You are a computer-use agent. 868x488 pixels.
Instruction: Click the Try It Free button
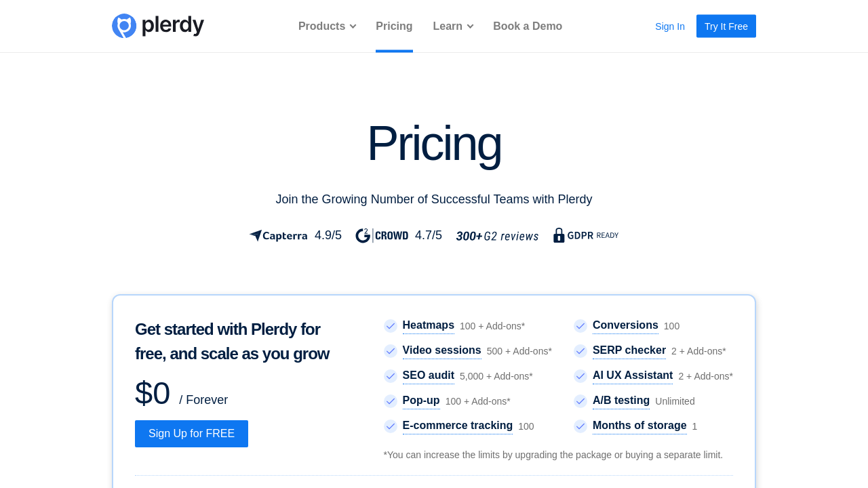(x=726, y=26)
